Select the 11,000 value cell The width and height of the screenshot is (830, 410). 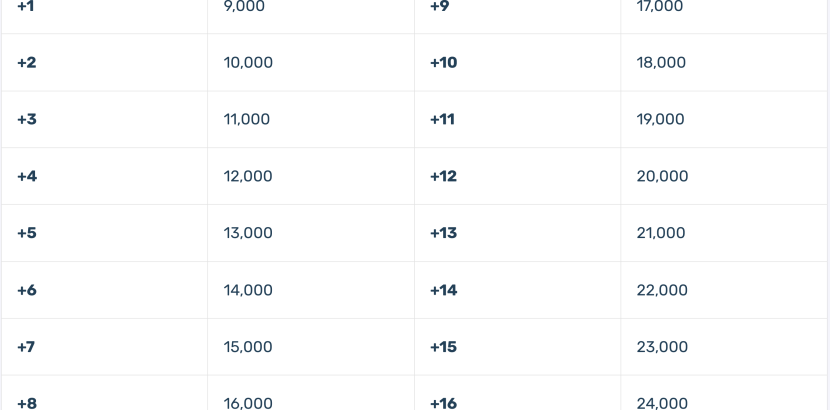(x=247, y=119)
